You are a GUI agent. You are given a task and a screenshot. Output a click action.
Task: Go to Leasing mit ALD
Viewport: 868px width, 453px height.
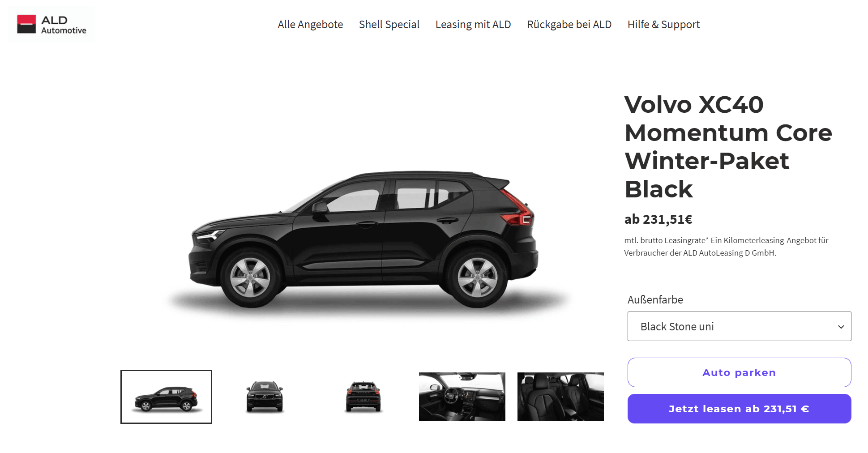pyautogui.click(x=473, y=25)
